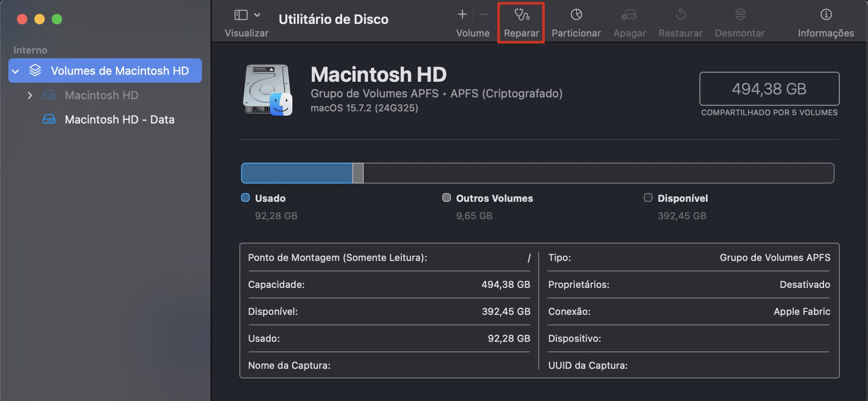
Task: Select Macintosh HD - Data volume
Action: point(119,119)
